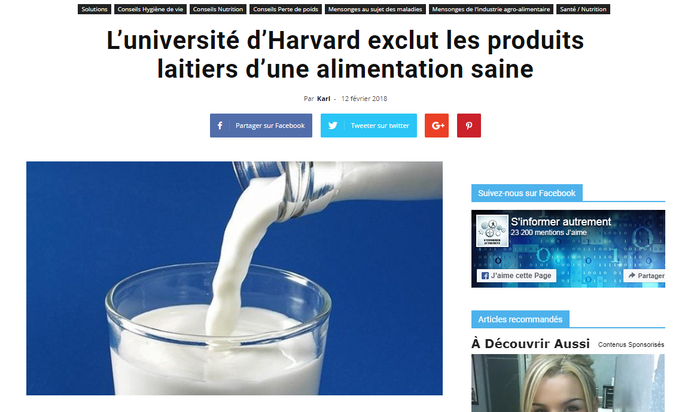688x412 pixels.
Task: Open Mensonges au sujet des maladies tag
Action: click(375, 9)
